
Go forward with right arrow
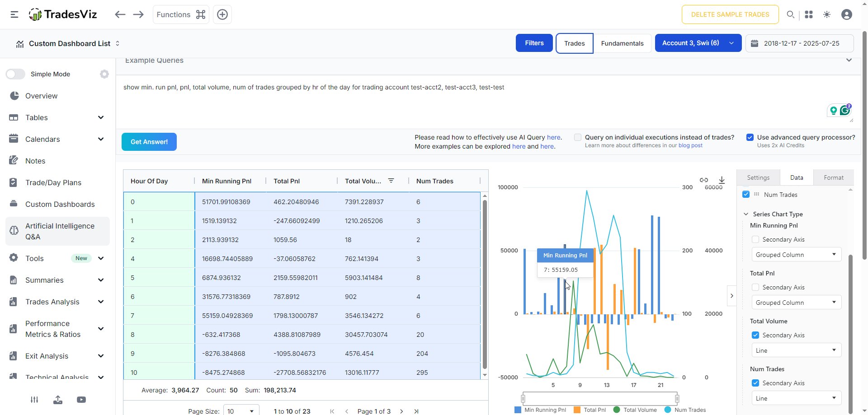(x=138, y=14)
